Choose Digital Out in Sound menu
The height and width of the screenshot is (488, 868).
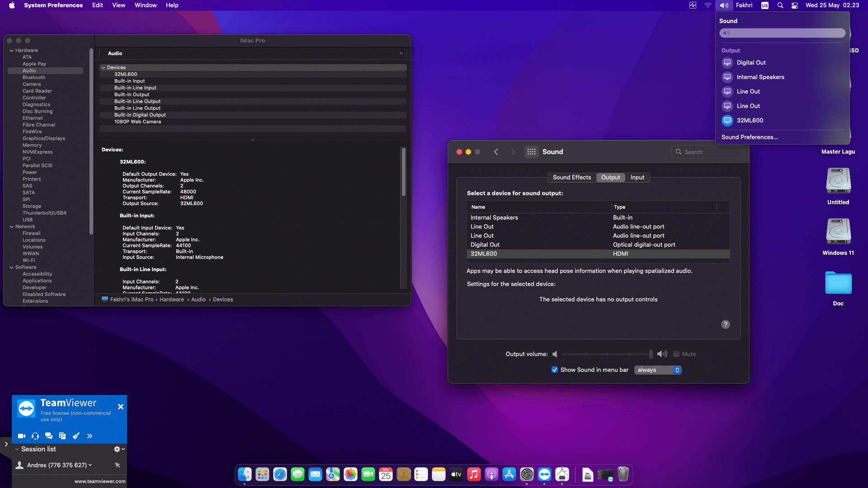782,63
